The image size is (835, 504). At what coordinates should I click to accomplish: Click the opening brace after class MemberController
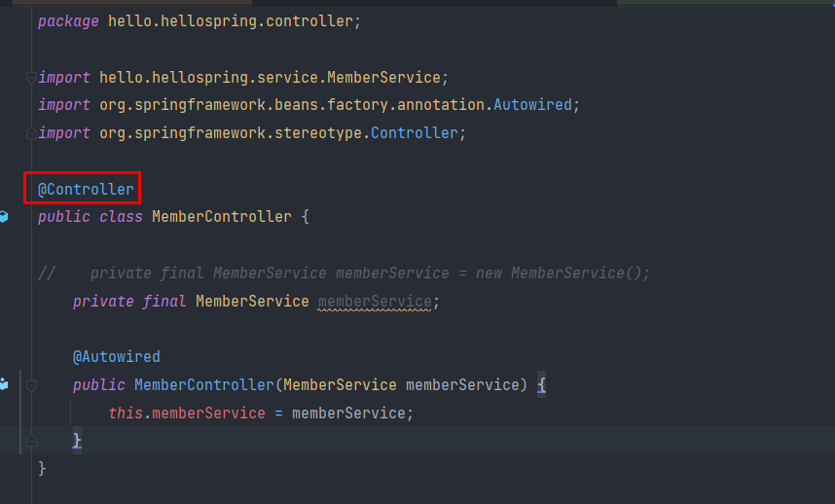[306, 217]
